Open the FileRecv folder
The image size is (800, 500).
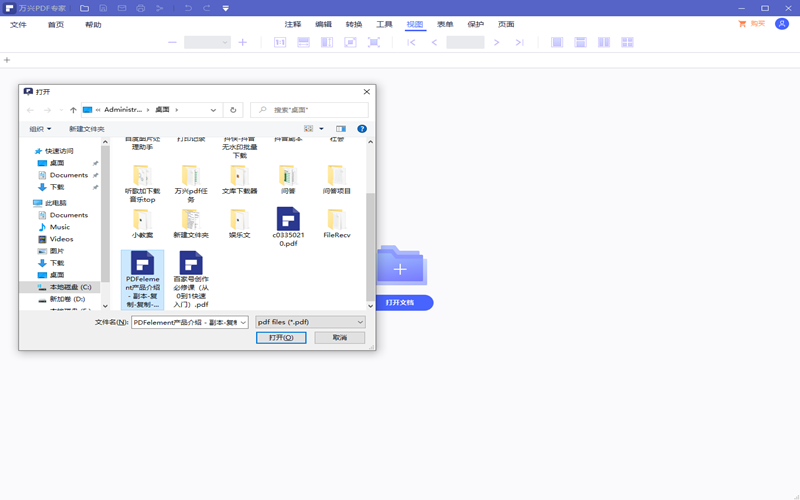click(x=336, y=221)
